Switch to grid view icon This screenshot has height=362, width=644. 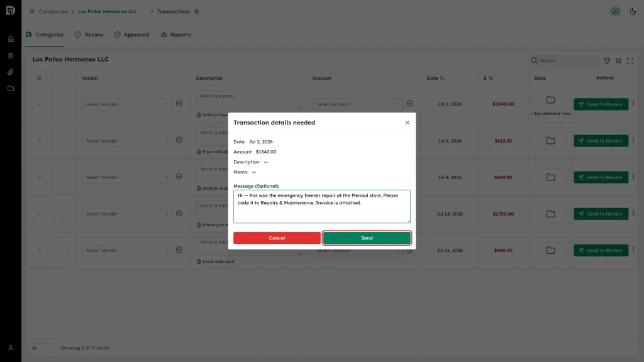(x=619, y=61)
